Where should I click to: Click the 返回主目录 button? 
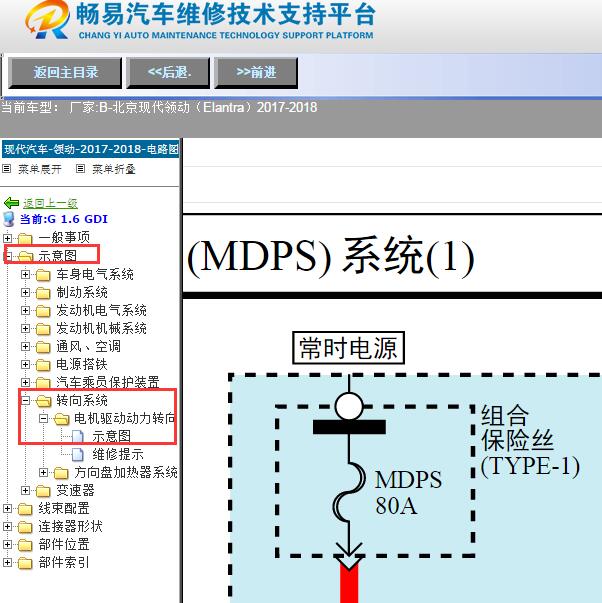pos(65,73)
